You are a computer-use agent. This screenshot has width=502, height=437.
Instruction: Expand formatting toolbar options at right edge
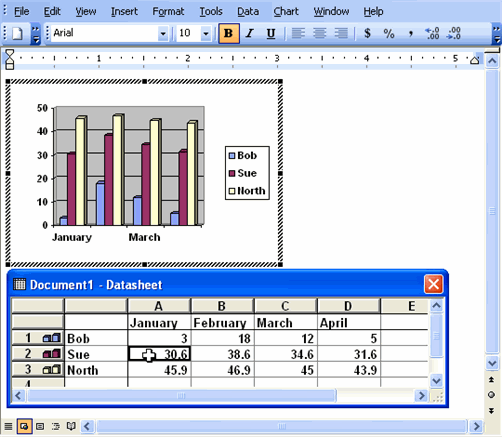[497, 34]
